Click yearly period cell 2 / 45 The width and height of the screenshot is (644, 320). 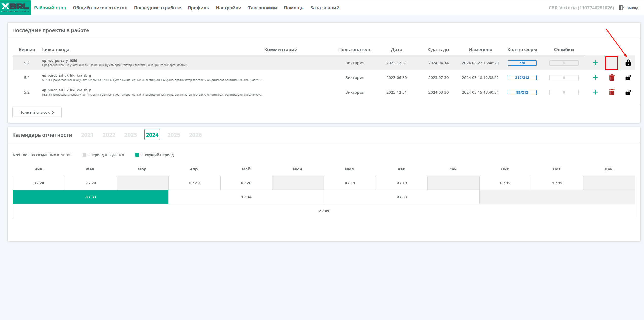coord(324,211)
